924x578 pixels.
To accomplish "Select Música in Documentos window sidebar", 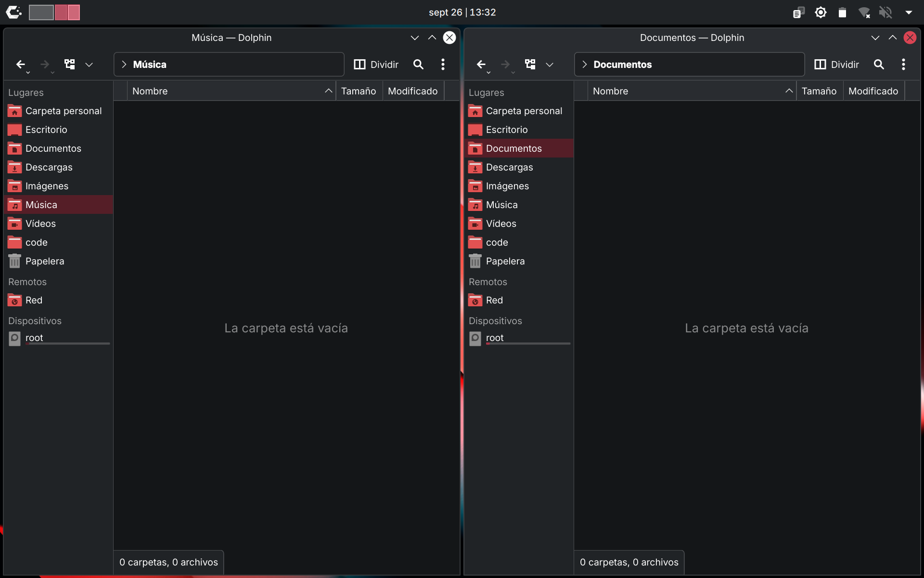I will pyautogui.click(x=519, y=205).
